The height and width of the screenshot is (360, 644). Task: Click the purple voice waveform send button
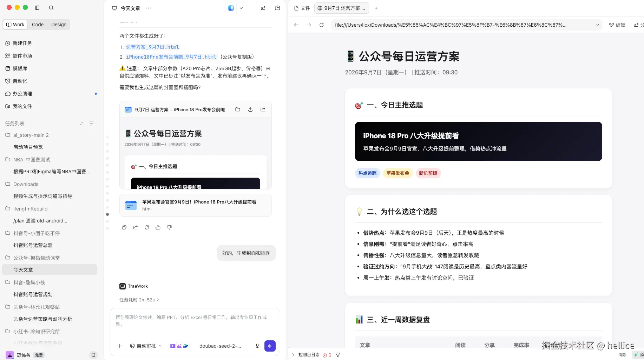pos(270,346)
